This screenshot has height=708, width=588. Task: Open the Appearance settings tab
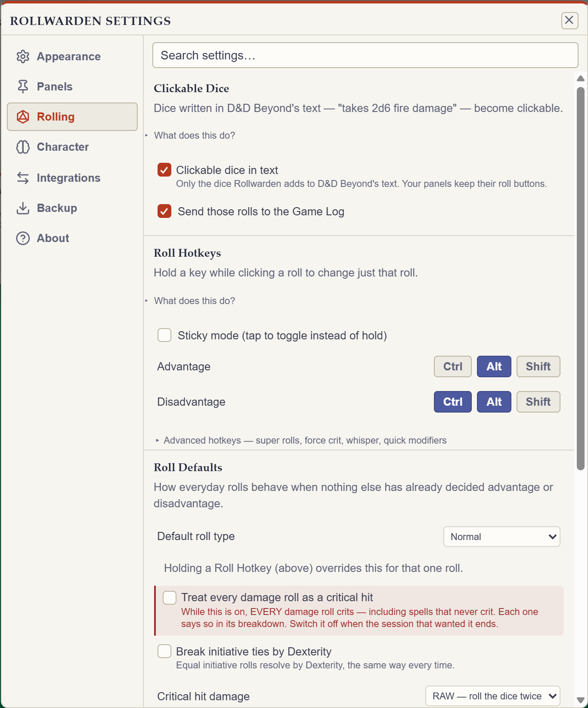pos(72,56)
